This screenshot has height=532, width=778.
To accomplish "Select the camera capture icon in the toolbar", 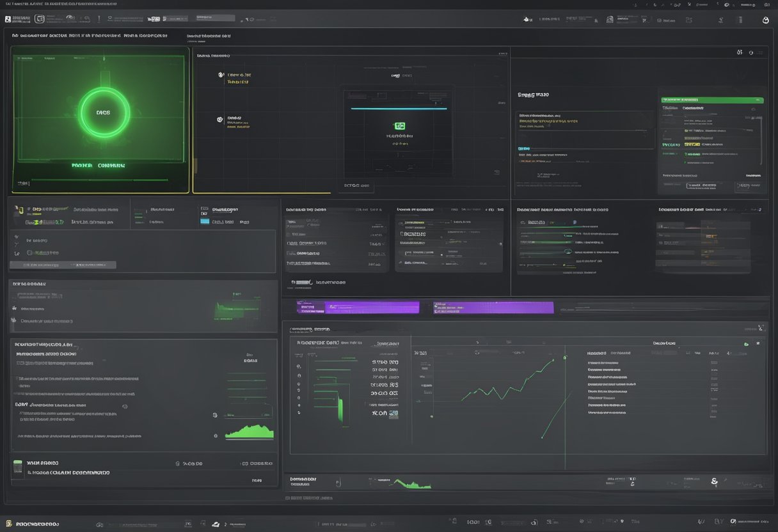I will tap(609, 19).
